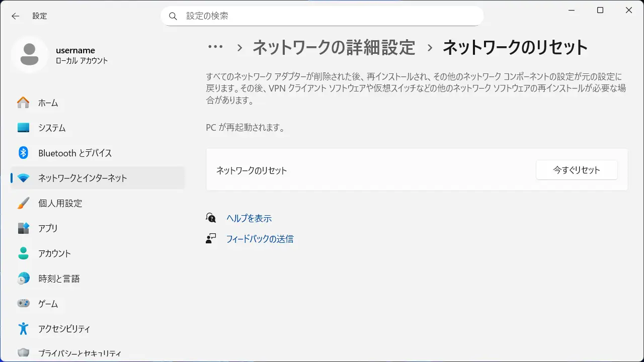
Task: Click the 設定の検索 search field
Action: (x=322, y=16)
